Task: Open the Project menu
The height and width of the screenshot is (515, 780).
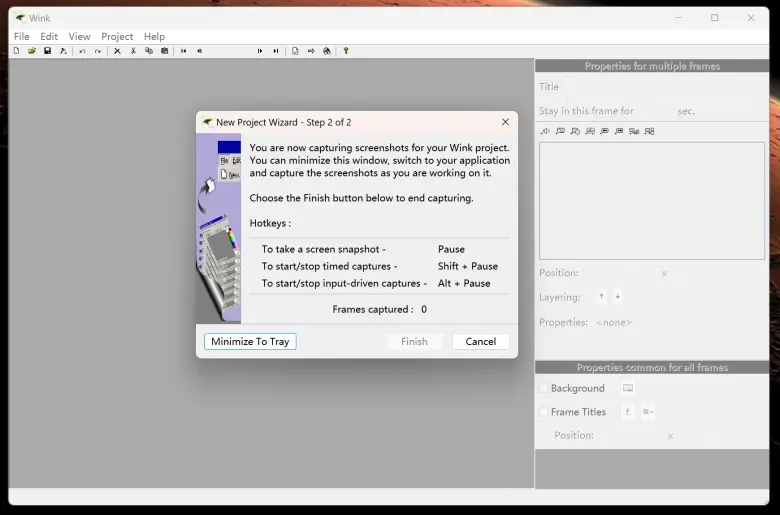Action: pos(117,36)
